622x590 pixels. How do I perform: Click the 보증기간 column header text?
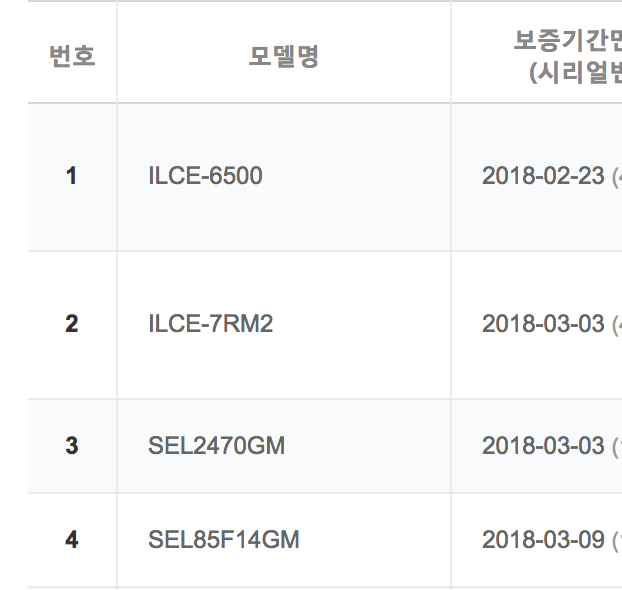[x=567, y=41]
